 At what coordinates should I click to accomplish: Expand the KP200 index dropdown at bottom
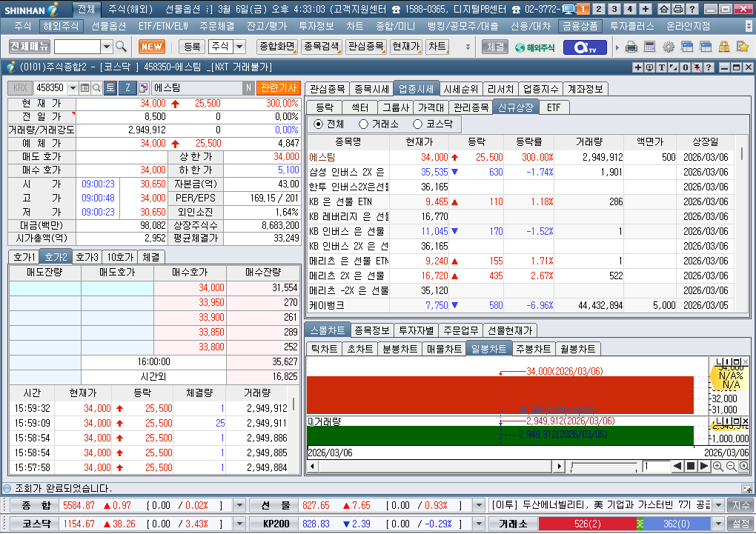point(478,524)
